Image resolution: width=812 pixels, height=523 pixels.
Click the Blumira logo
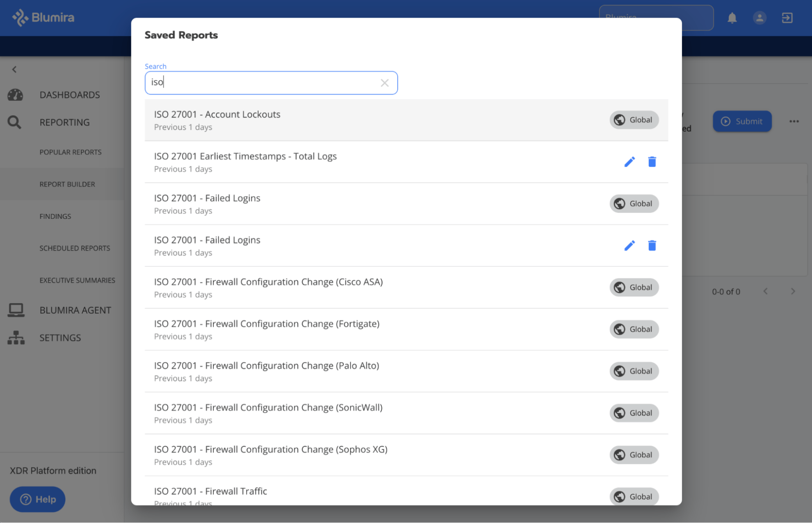click(42, 17)
